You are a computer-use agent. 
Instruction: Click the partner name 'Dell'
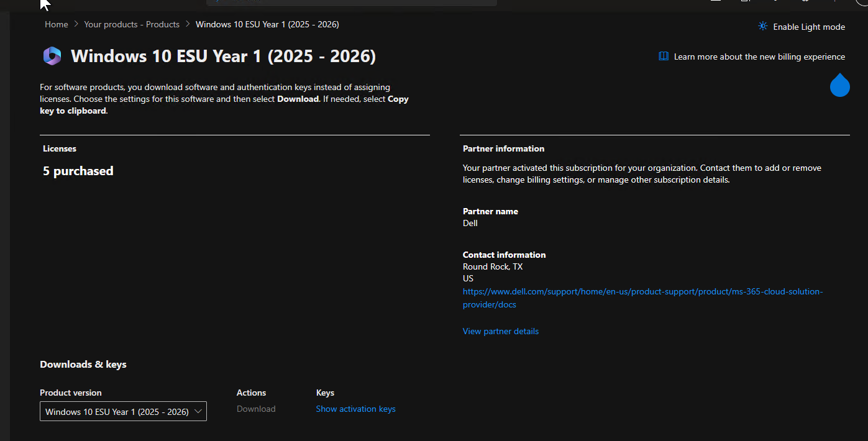point(470,223)
